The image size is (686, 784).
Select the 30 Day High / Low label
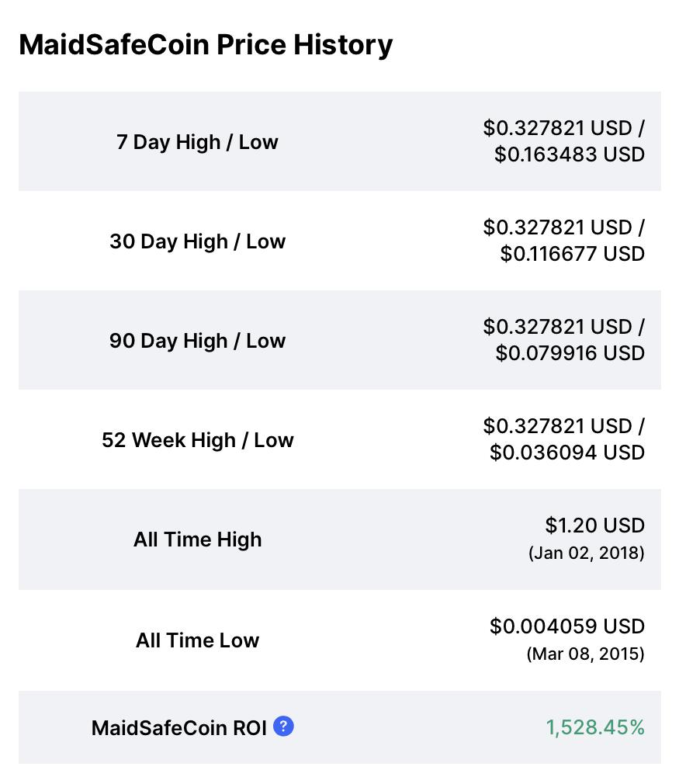198,241
